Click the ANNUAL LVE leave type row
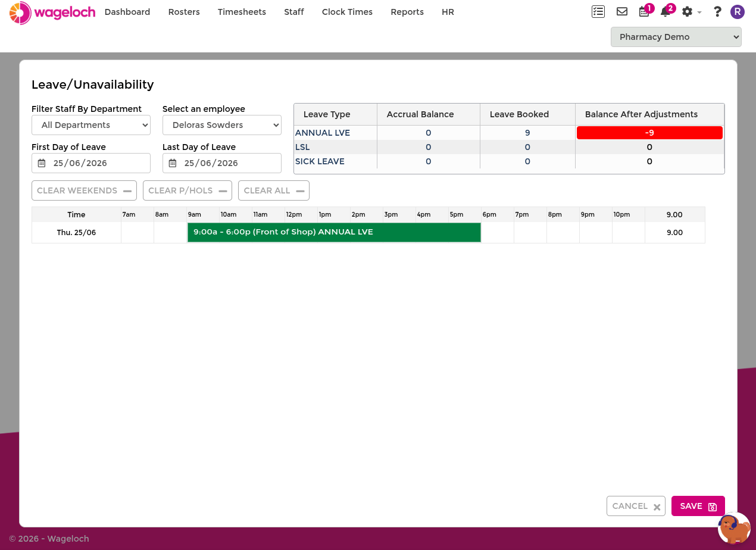 pos(509,133)
